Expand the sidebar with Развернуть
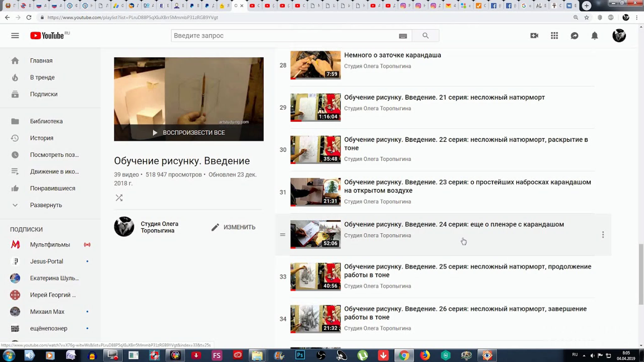 click(x=46, y=205)
